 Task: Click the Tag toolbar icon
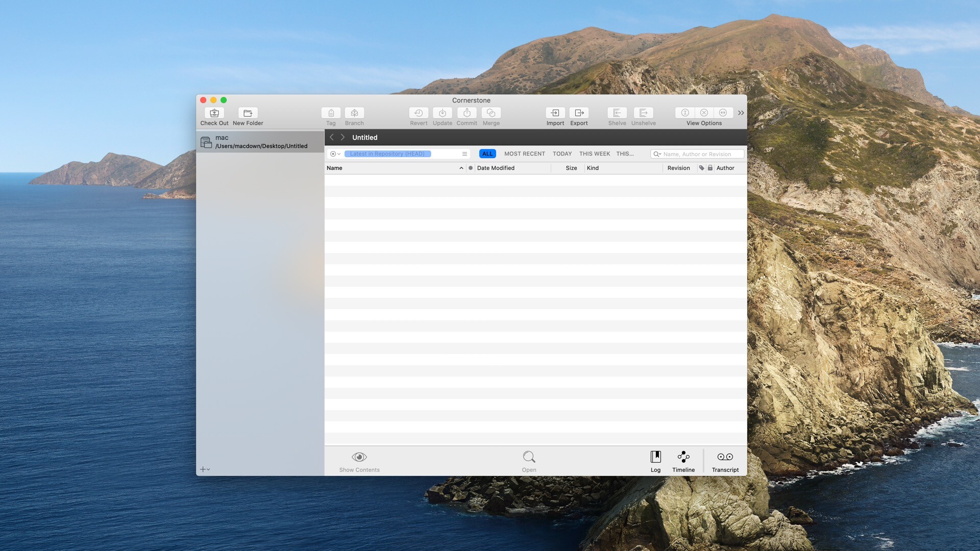[331, 113]
